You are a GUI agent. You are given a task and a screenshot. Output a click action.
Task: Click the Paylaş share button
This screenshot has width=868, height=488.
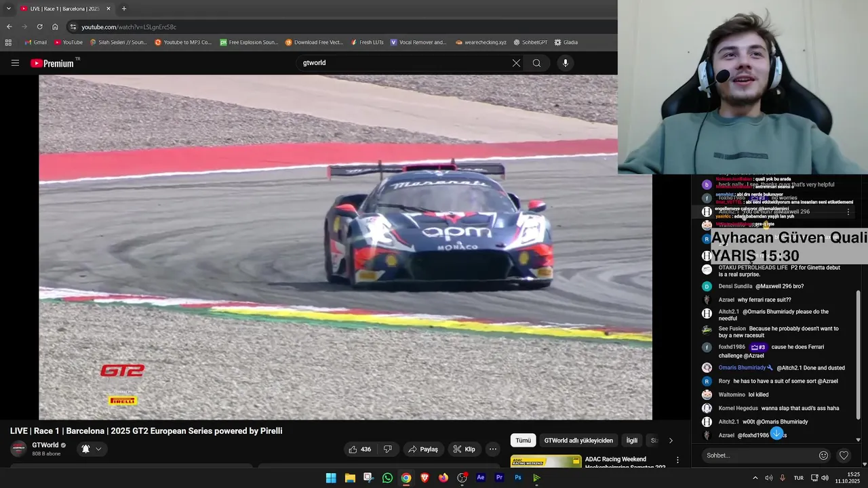coord(423,449)
